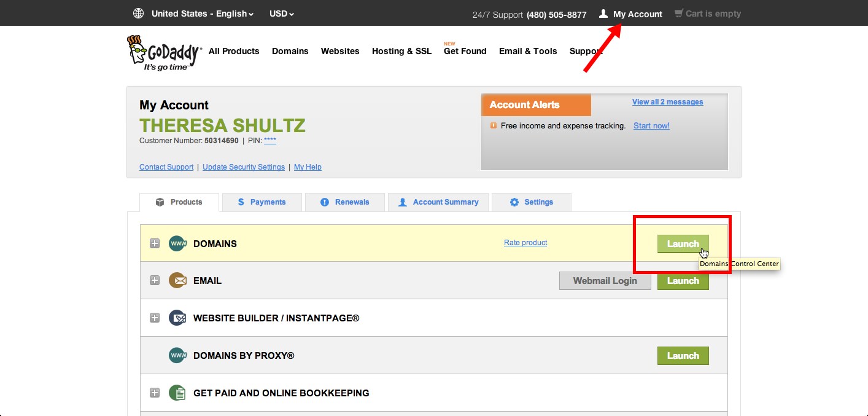The width and height of the screenshot is (868, 416).
Task: Open the Email & Tools menu
Action: tap(528, 51)
